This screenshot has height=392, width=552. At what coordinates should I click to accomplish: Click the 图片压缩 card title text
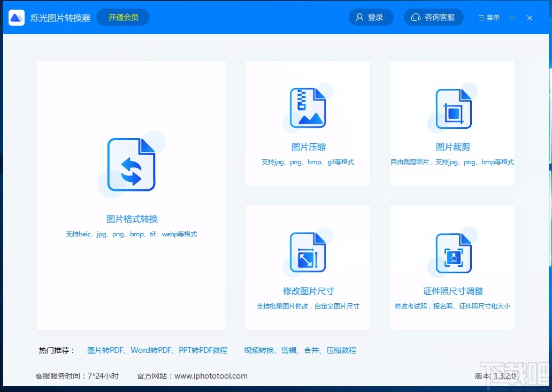tap(308, 147)
